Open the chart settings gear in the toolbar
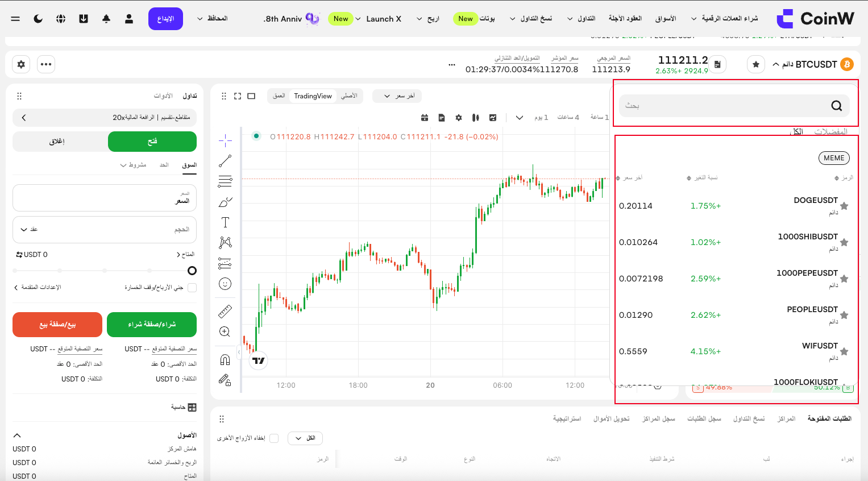The width and height of the screenshot is (868, 481). pyautogui.click(x=459, y=118)
